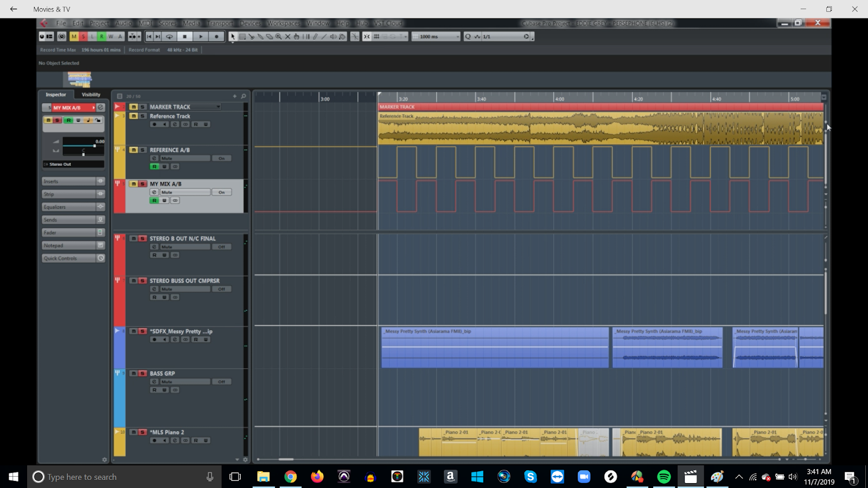The height and width of the screenshot is (488, 868).
Task: Toggle Write automation on MY MIX A/B track
Action: (164, 201)
